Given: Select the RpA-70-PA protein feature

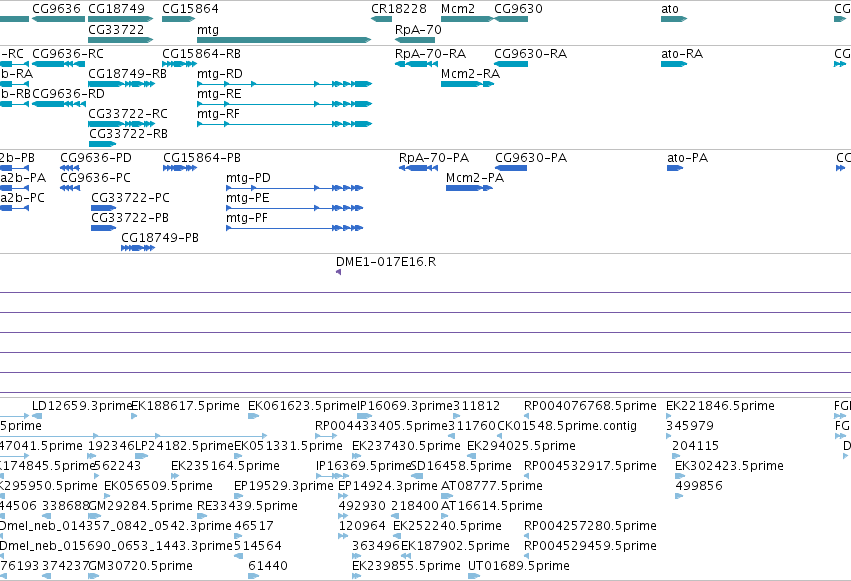Looking at the screenshot, I should [418, 168].
